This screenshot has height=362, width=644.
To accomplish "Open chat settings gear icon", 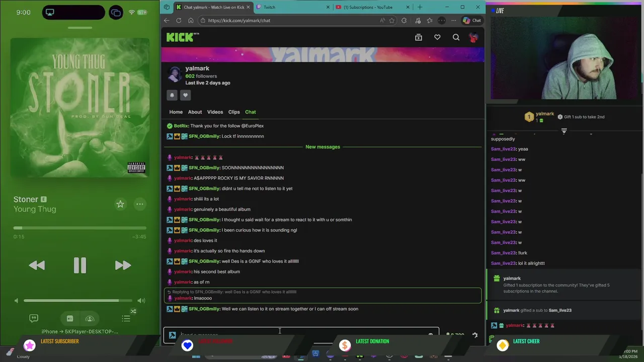I will [475, 335].
